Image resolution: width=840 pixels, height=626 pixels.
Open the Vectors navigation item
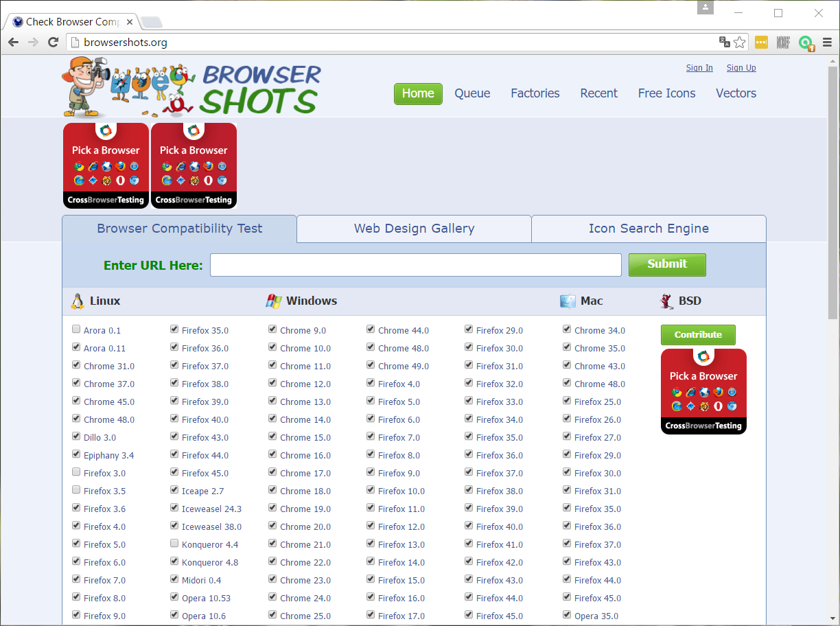pyautogui.click(x=736, y=93)
